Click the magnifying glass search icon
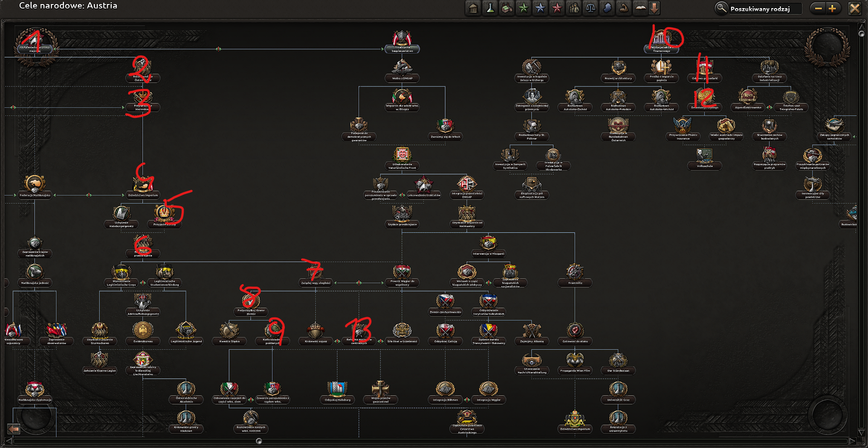Viewport: 868px width, 448px height. pos(721,8)
